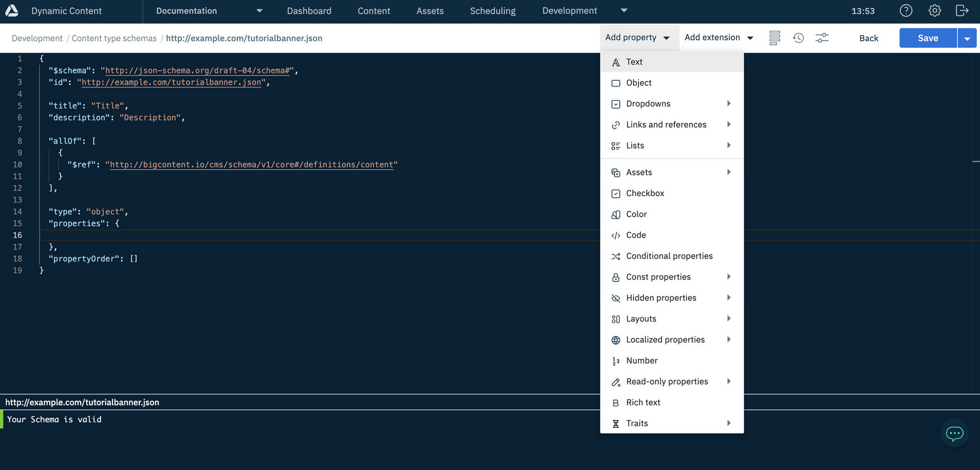Click the Conditional properties shuffle icon

[616, 256]
